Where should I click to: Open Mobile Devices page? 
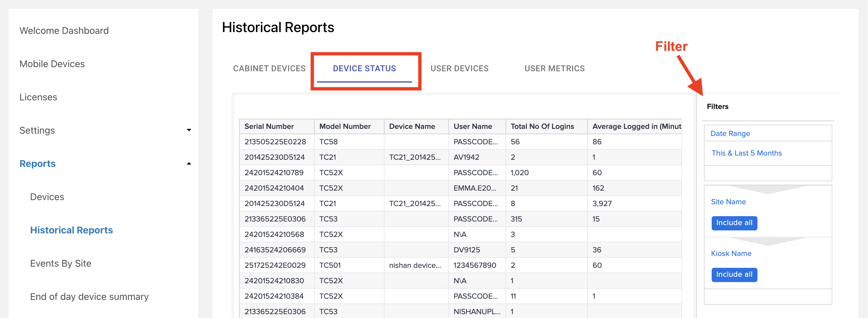coord(52,64)
